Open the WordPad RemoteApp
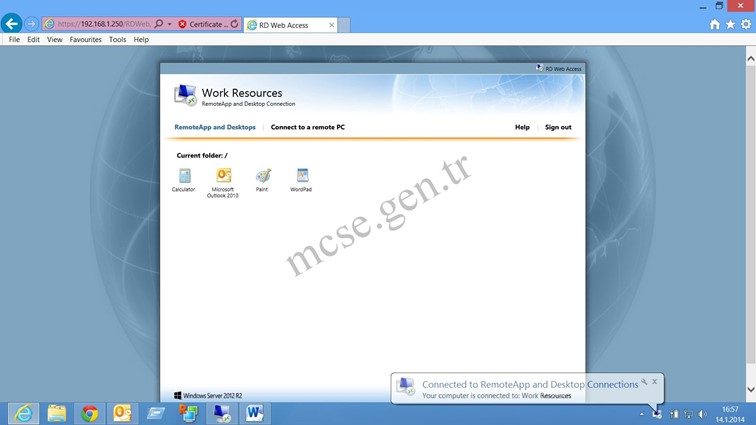The width and height of the screenshot is (756, 425). [301, 180]
